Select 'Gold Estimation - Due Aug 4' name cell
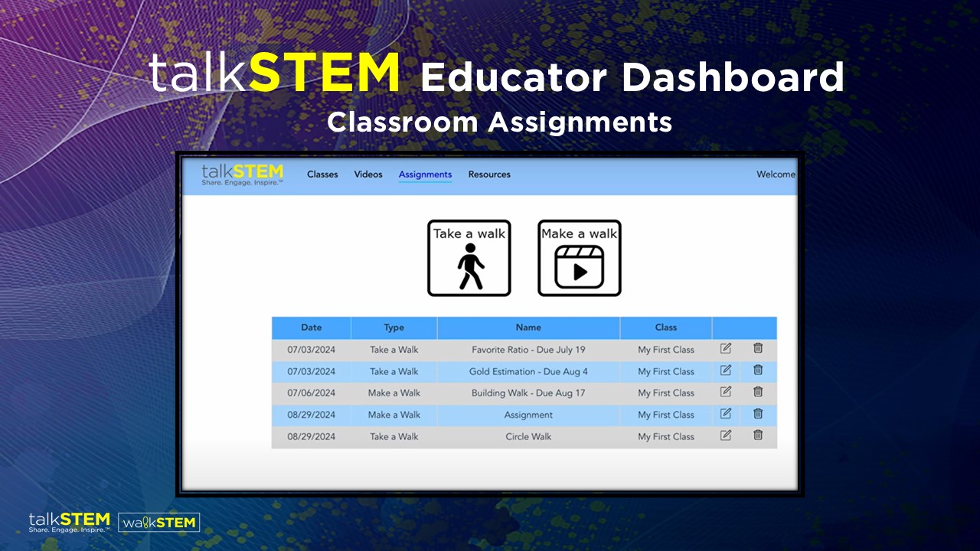980x551 pixels. tap(528, 372)
